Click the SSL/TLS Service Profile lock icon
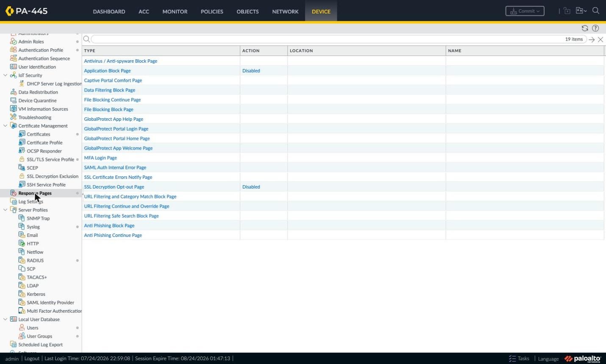Viewport: 606px width, 364px height. tap(22, 159)
